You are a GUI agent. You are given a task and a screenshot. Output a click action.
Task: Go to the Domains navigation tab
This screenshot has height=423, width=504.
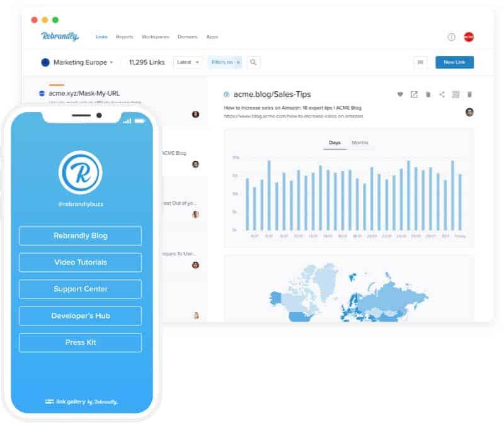187,37
